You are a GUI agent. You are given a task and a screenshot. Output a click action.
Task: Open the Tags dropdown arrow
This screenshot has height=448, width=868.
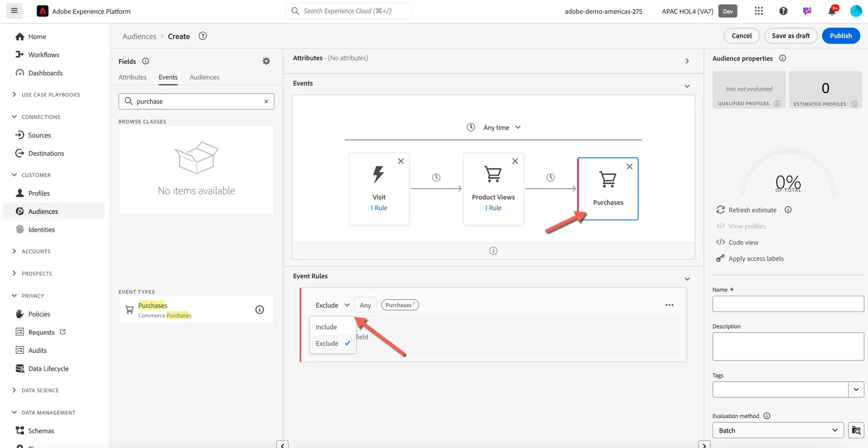coord(856,389)
